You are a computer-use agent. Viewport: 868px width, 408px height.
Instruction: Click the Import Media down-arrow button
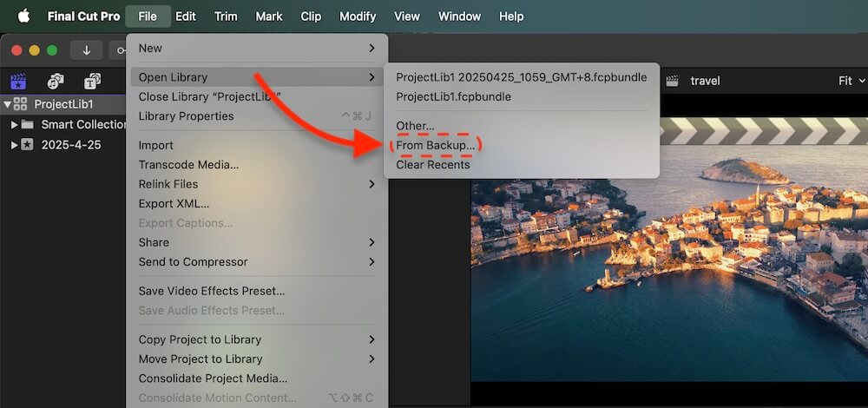[86, 50]
